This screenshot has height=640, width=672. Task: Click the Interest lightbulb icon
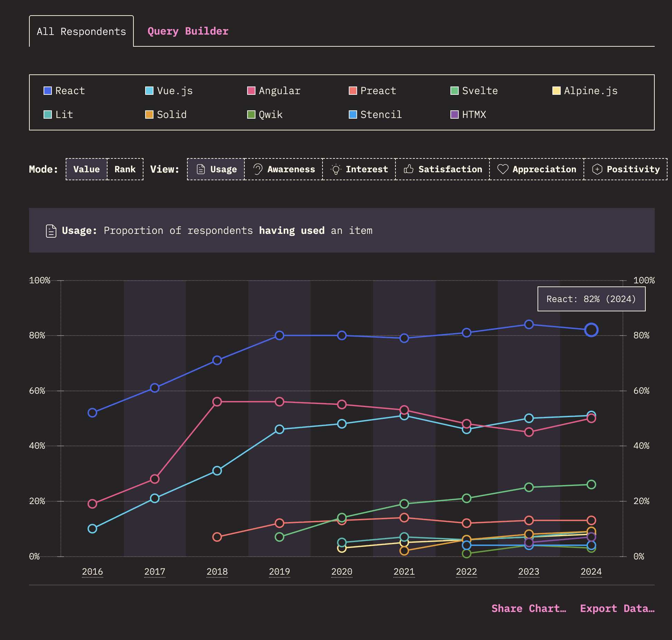pyautogui.click(x=336, y=169)
